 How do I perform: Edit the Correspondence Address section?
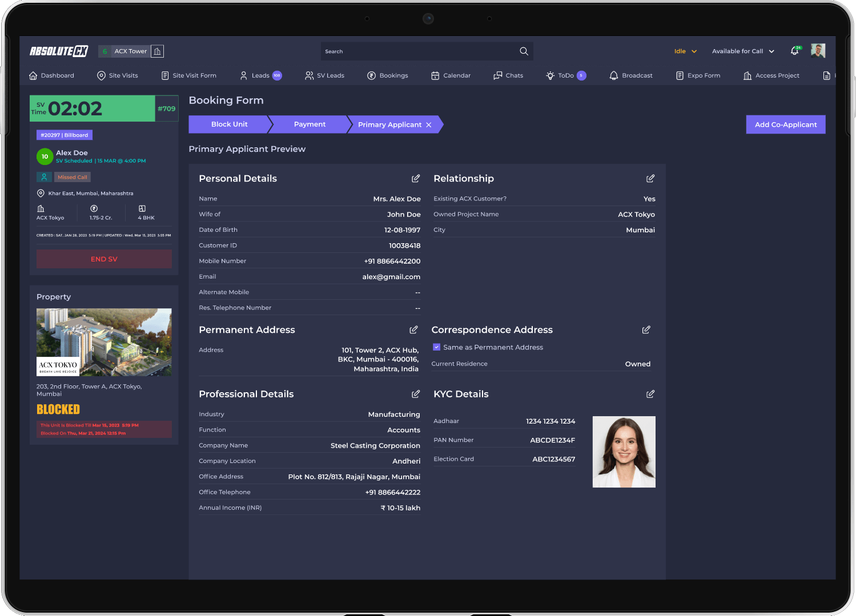pyautogui.click(x=646, y=330)
